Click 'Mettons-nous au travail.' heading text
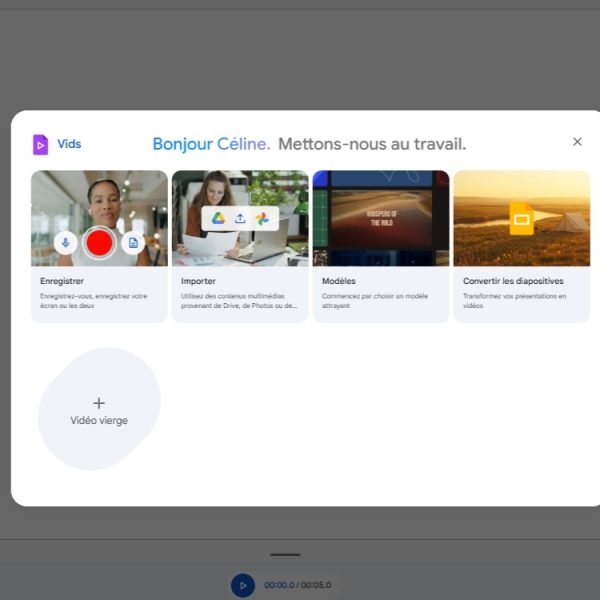This screenshot has width=600, height=600. 372,144
